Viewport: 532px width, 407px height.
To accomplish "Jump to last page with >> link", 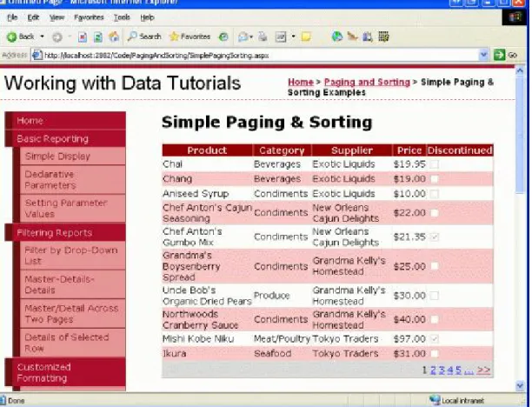I will (x=483, y=370).
